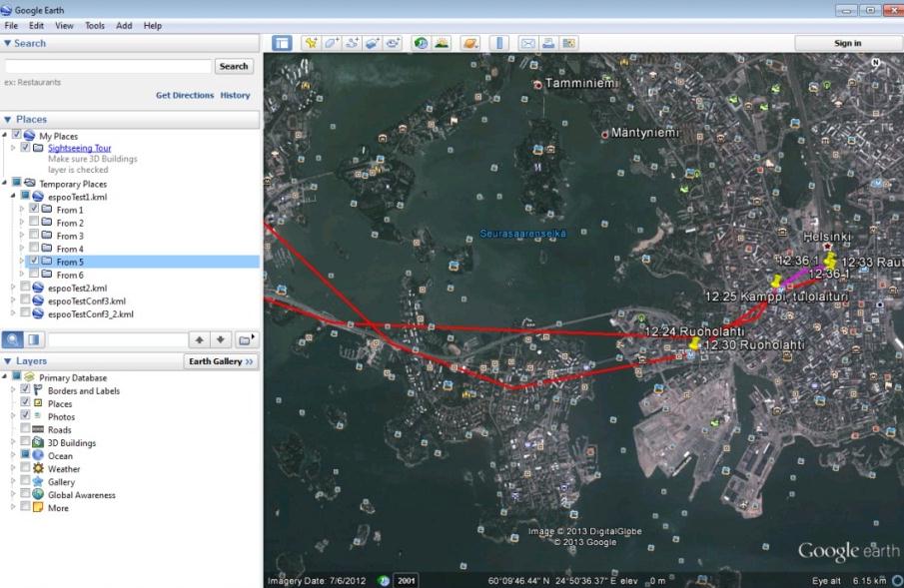Toggle the sidebar panel toolbar button
The width and height of the screenshot is (904, 588).
pos(282,43)
